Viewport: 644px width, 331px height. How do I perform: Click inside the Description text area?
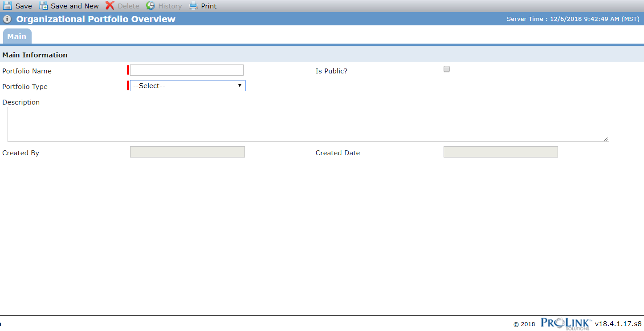click(308, 124)
